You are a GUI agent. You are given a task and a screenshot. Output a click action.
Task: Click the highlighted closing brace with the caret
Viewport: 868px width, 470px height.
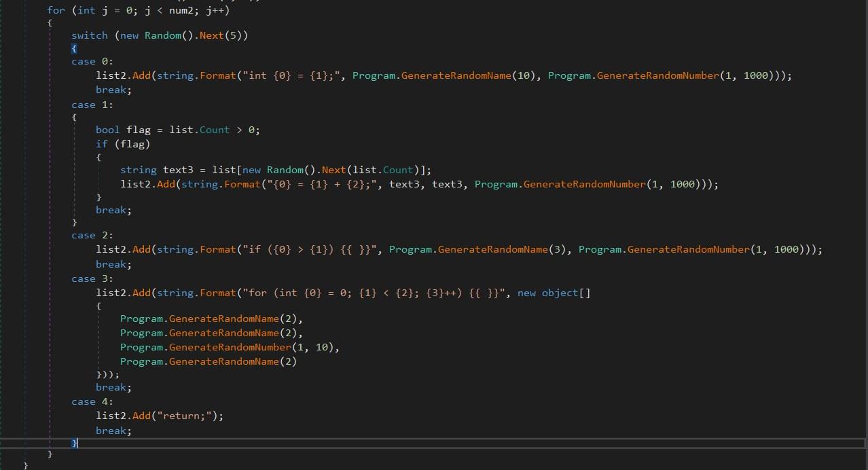(x=73, y=443)
